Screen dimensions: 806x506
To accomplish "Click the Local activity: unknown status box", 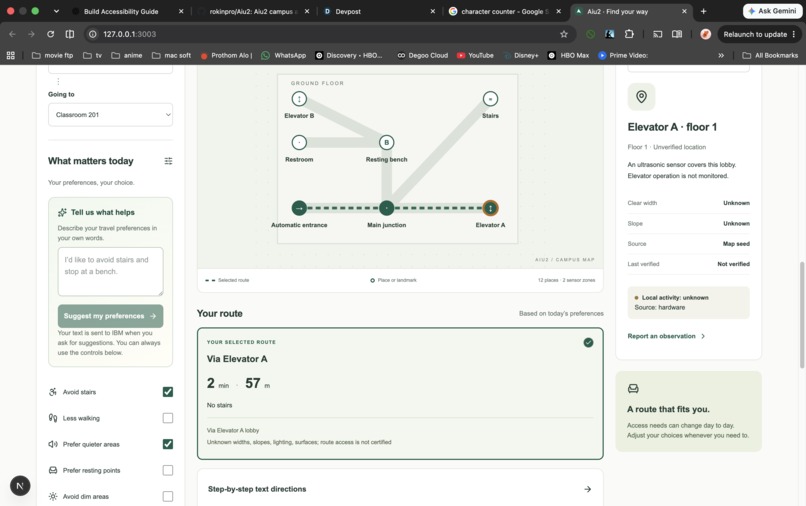I will (688, 302).
